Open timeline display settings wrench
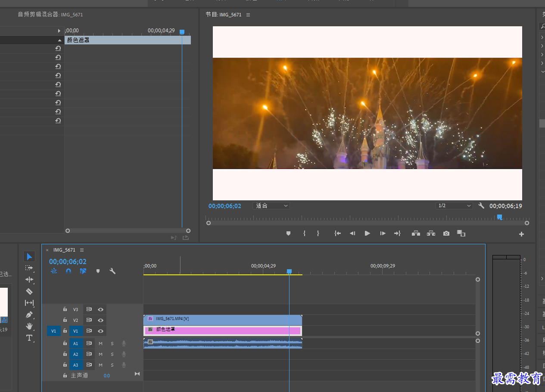Viewport: 545px width, 392px height. [x=112, y=271]
